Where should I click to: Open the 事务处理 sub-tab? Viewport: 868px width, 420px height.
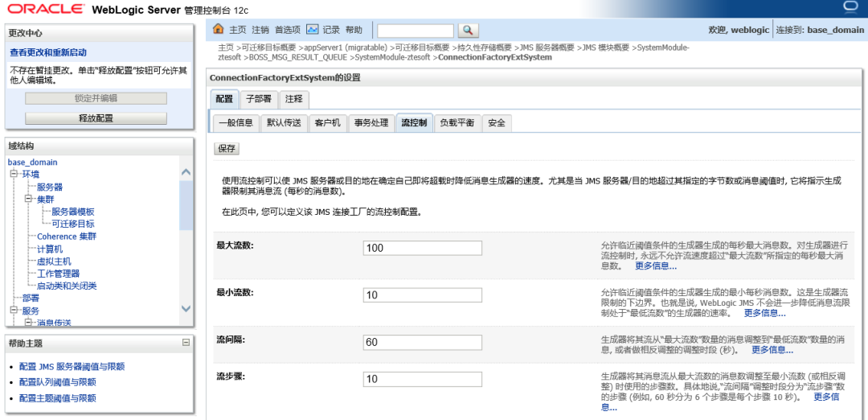pos(371,123)
